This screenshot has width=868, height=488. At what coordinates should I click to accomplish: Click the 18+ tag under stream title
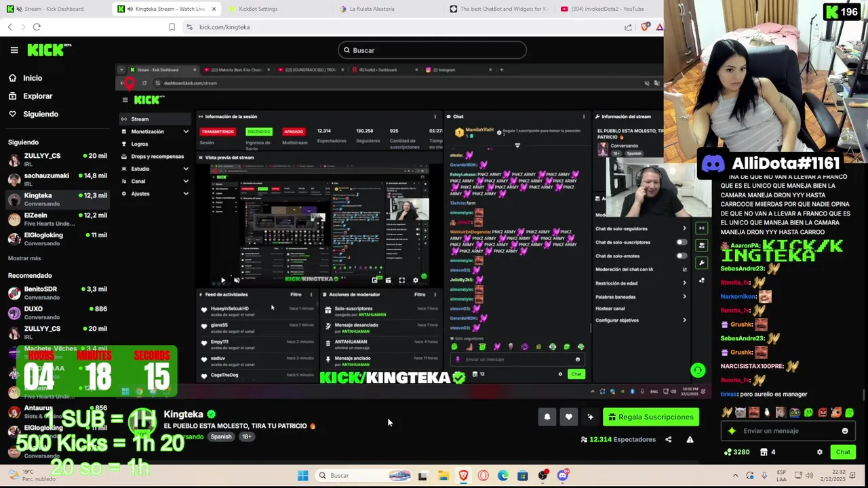247,436
